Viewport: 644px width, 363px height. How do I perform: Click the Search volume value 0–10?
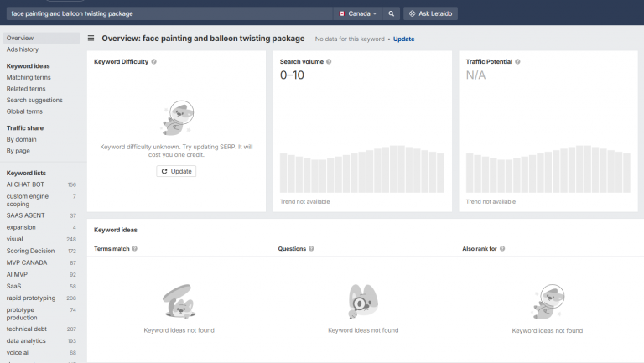pos(292,75)
